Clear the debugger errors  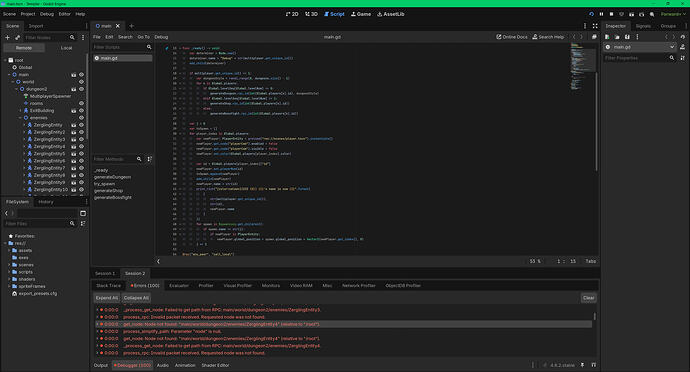pyautogui.click(x=588, y=298)
